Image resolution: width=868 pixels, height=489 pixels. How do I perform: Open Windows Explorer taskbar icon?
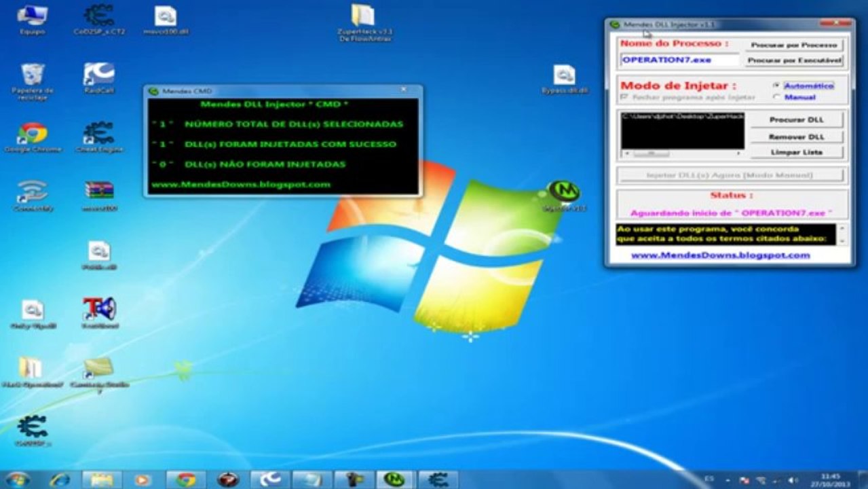click(102, 479)
